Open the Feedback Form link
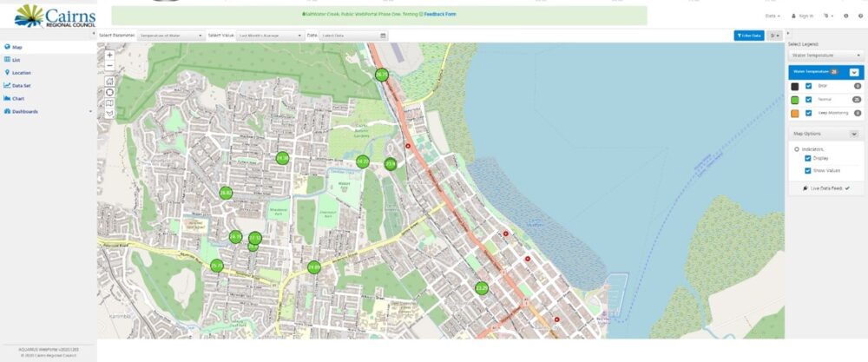 (438, 15)
